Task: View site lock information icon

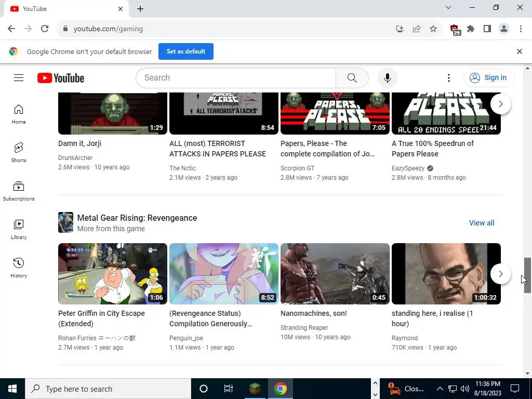Action: coord(65,29)
